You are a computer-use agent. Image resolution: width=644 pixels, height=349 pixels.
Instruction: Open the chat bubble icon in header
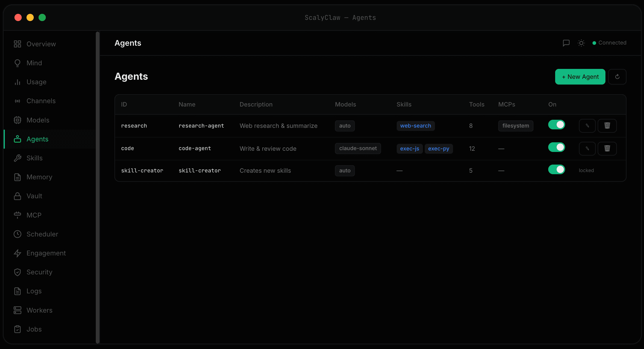pyautogui.click(x=566, y=43)
